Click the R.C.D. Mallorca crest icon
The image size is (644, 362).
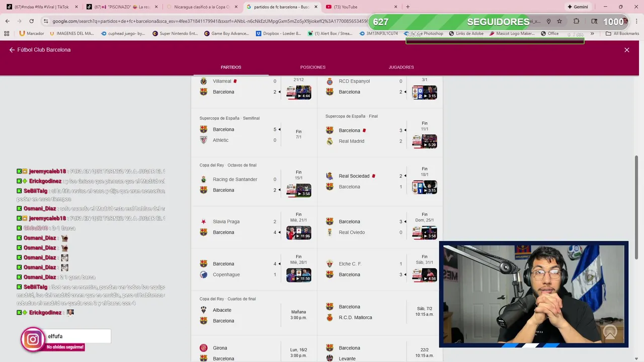pos(330,318)
